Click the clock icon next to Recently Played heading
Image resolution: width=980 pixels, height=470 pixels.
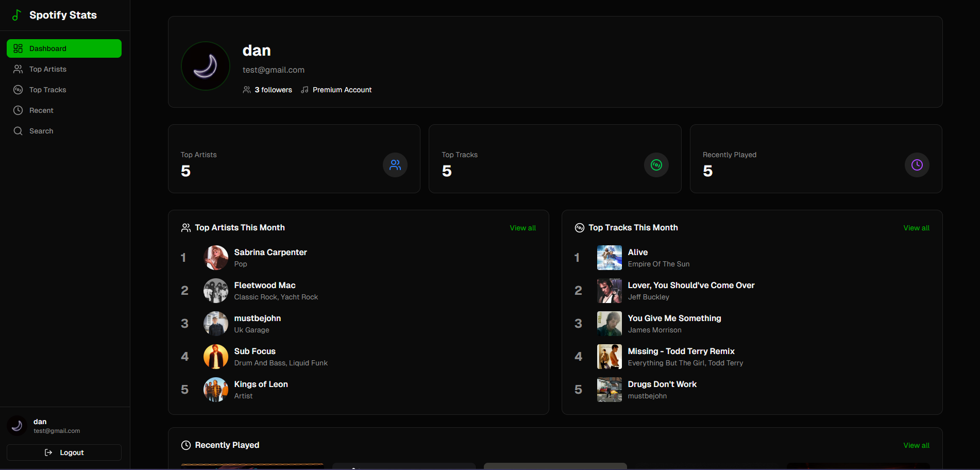pyautogui.click(x=186, y=445)
